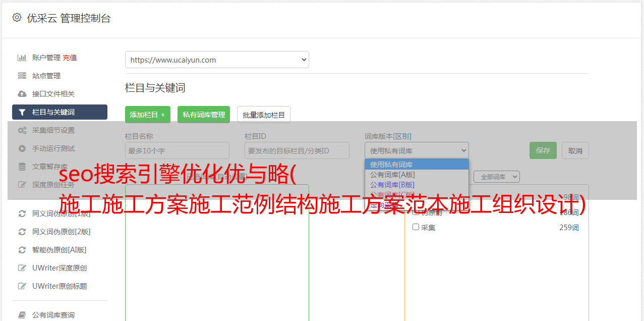The width and height of the screenshot is (644, 321).
Task: Choose 公有词库[A版] in the open list
Action: [417, 175]
